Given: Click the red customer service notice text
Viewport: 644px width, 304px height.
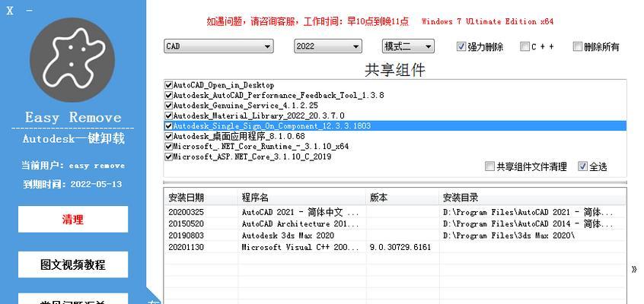Looking at the screenshot, I should pos(308,21).
